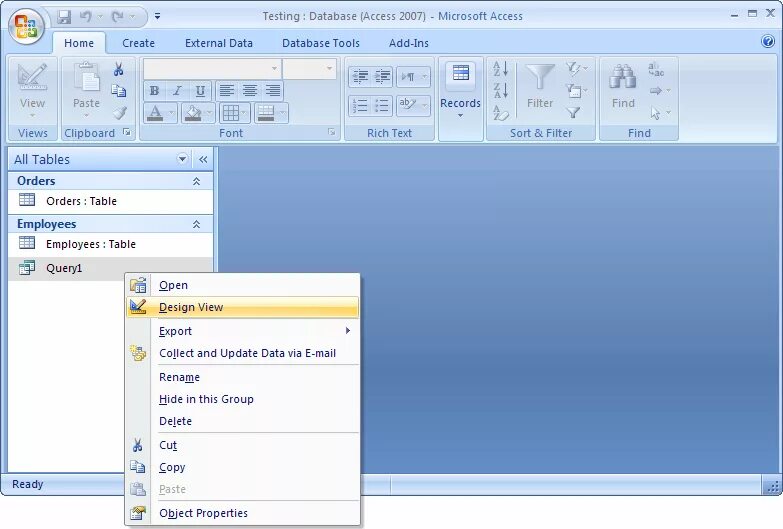The width and height of the screenshot is (783, 529).
Task: Toggle Align Text Left
Action: (x=226, y=91)
